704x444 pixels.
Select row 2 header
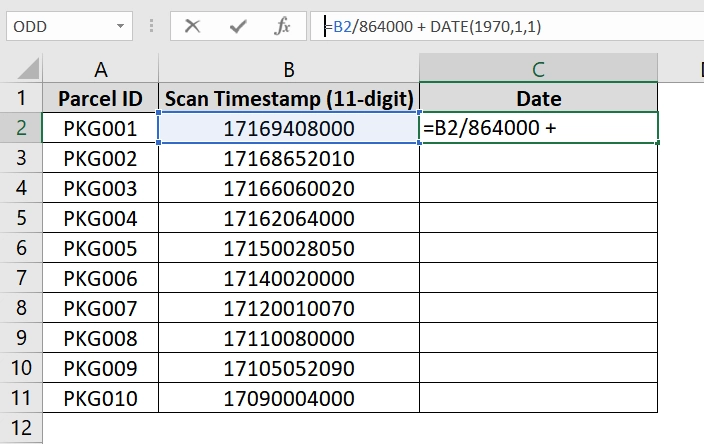tap(21, 127)
